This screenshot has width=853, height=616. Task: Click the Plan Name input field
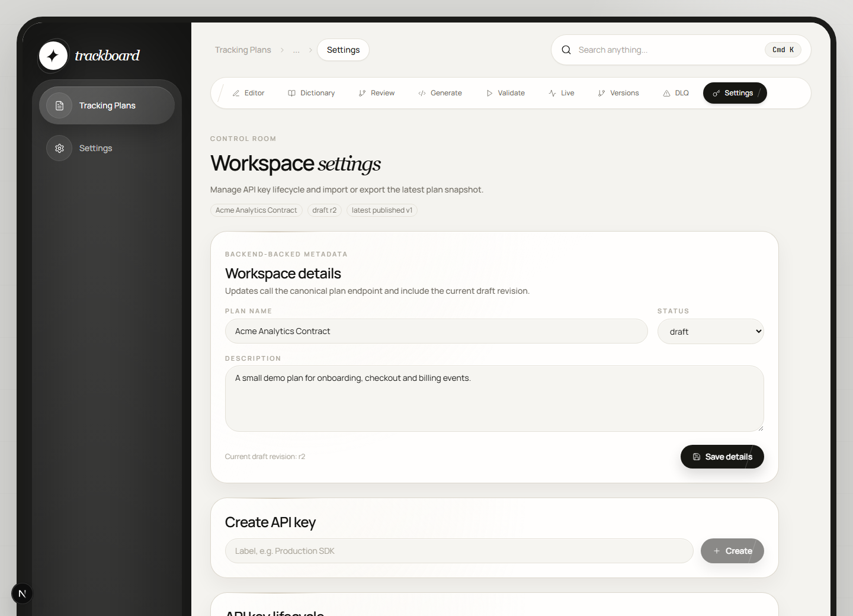437,331
